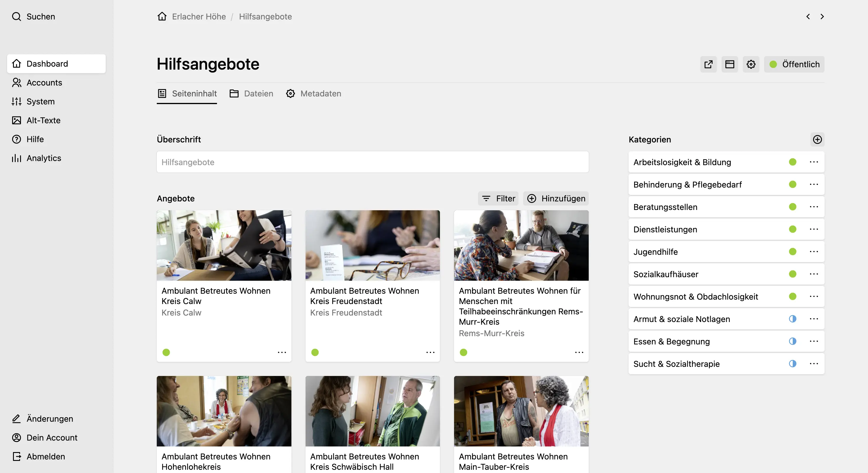The width and height of the screenshot is (868, 473).
Task: Toggle the Öffentlich publish status
Action: click(x=794, y=64)
